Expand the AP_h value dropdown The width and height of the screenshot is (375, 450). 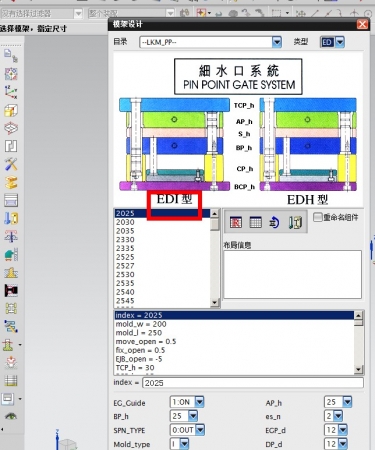pos(347,402)
